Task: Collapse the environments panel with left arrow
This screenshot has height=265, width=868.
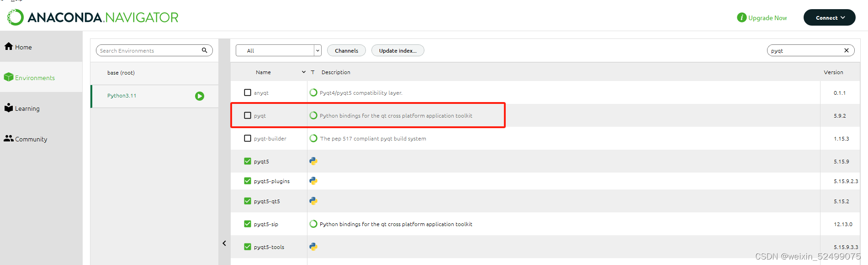Action: (224, 243)
